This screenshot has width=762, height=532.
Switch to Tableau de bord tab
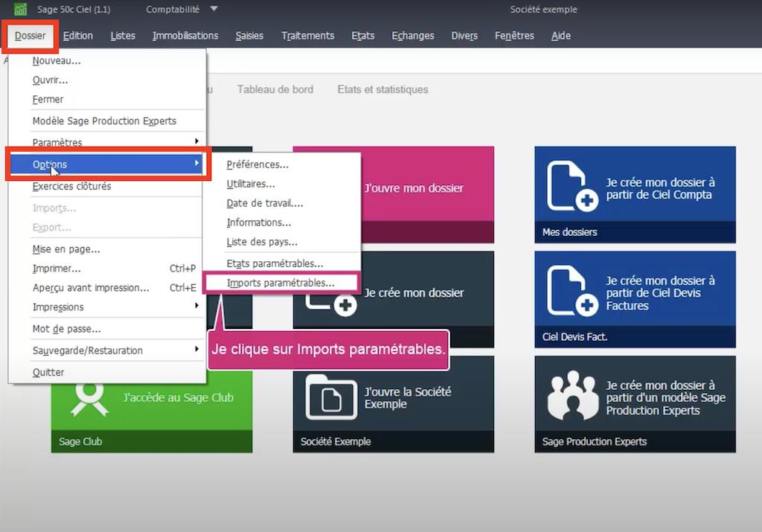pyautogui.click(x=275, y=89)
